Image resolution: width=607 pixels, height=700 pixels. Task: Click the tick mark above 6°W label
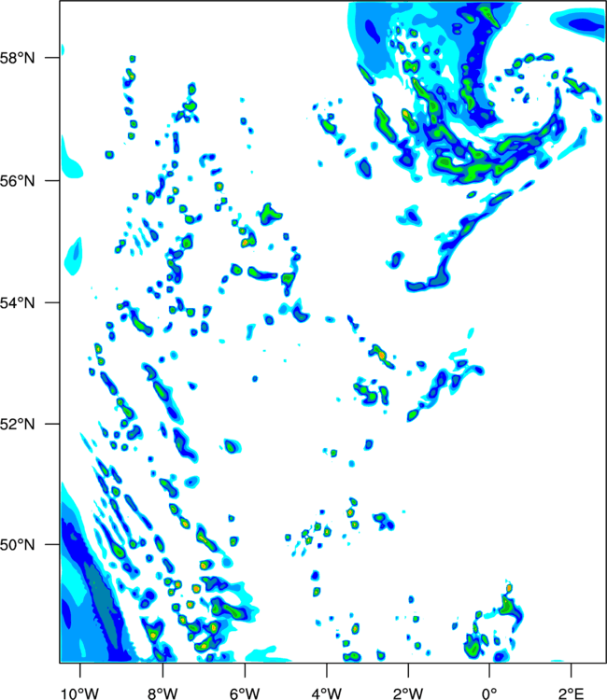[x=245, y=670]
